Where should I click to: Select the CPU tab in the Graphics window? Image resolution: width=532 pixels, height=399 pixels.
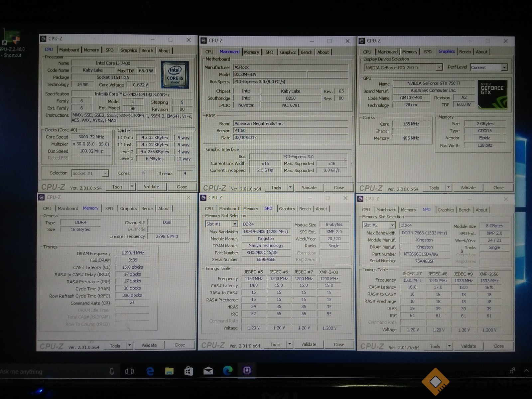tap(367, 52)
